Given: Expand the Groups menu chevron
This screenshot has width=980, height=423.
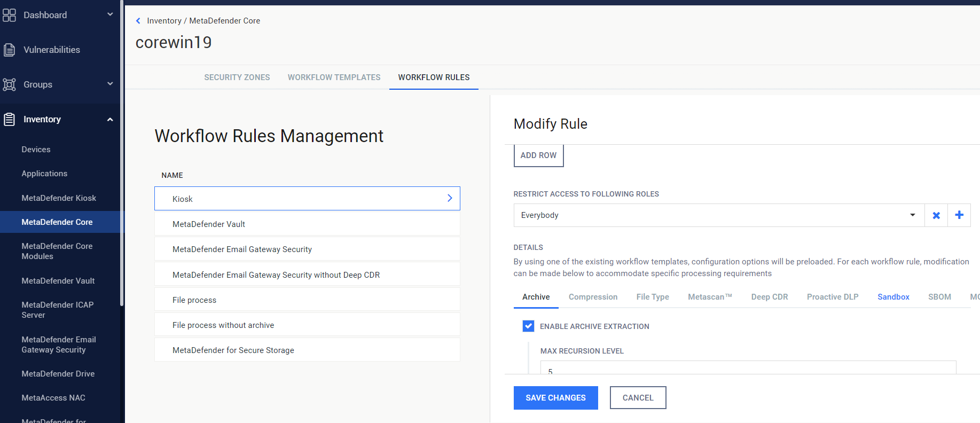Looking at the screenshot, I should (x=110, y=84).
